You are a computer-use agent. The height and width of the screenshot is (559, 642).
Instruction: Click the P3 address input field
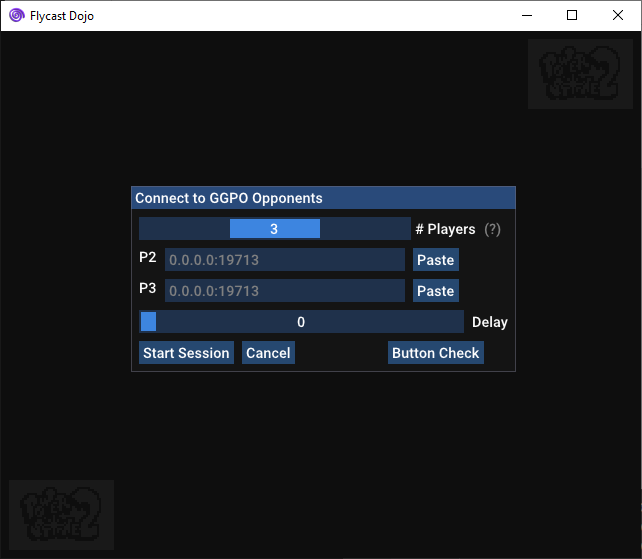click(285, 291)
